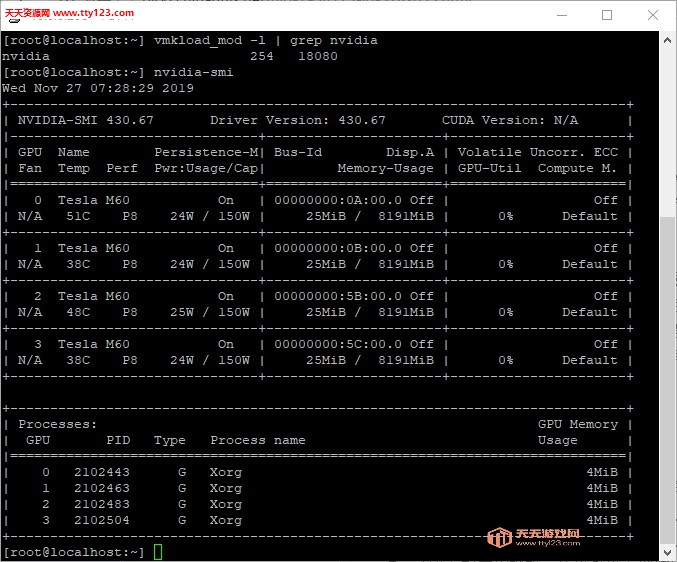
Task: Click the 'Memory-Usage' column header
Action: [x=385, y=168]
